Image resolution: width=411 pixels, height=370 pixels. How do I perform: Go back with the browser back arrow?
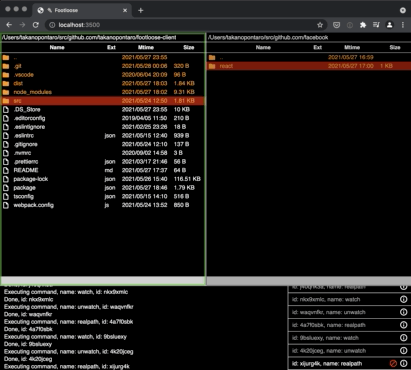coord(9,25)
